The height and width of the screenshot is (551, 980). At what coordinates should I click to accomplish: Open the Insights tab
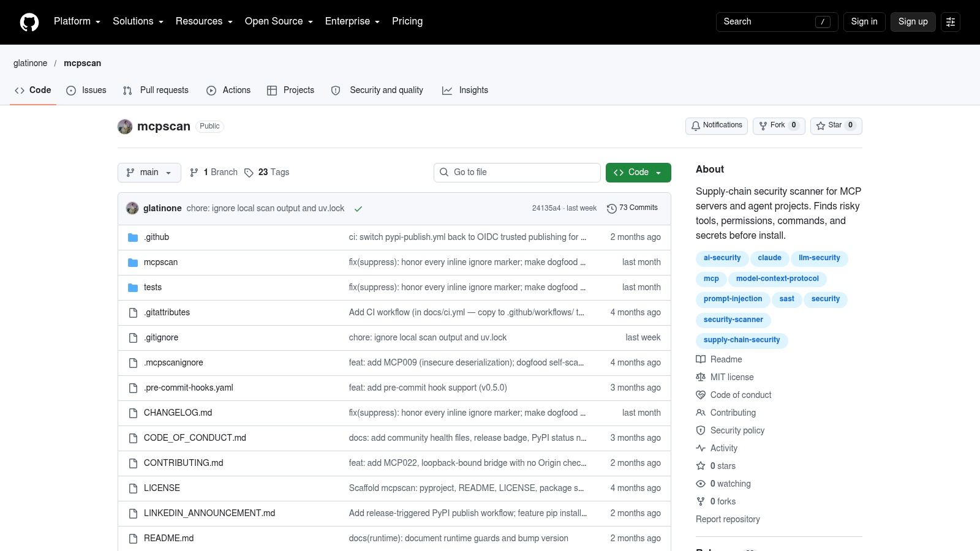[x=466, y=90]
